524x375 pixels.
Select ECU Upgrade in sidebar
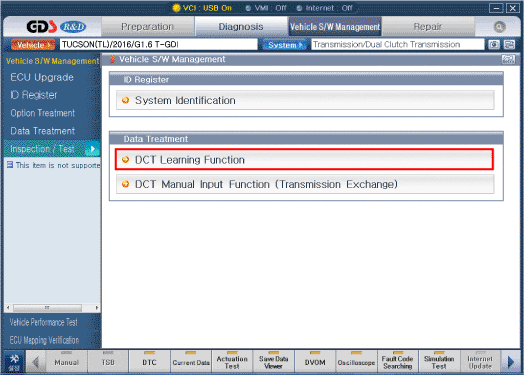(42, 77)
